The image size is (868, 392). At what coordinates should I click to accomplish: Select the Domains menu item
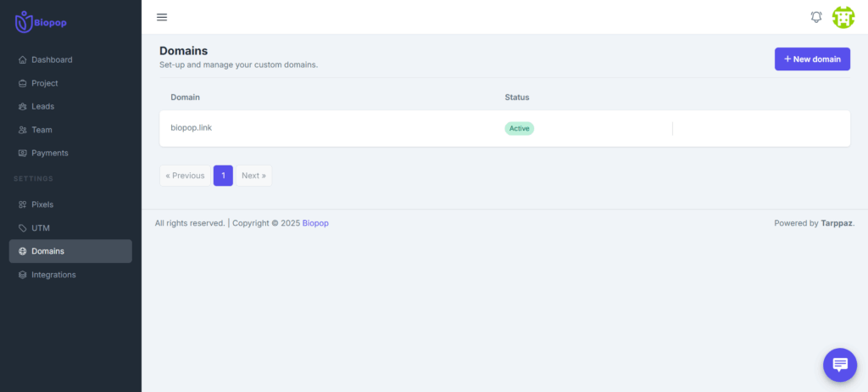(70, 251)
